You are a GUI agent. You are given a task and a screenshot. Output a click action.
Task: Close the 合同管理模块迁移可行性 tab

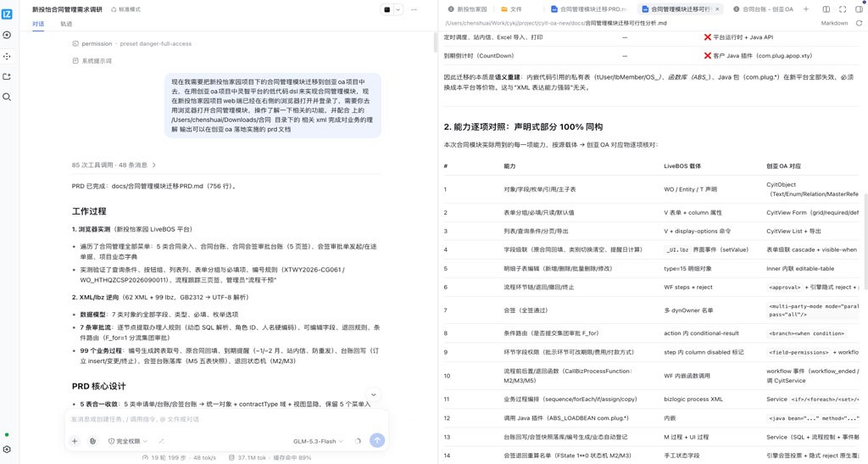click(717, 9)
